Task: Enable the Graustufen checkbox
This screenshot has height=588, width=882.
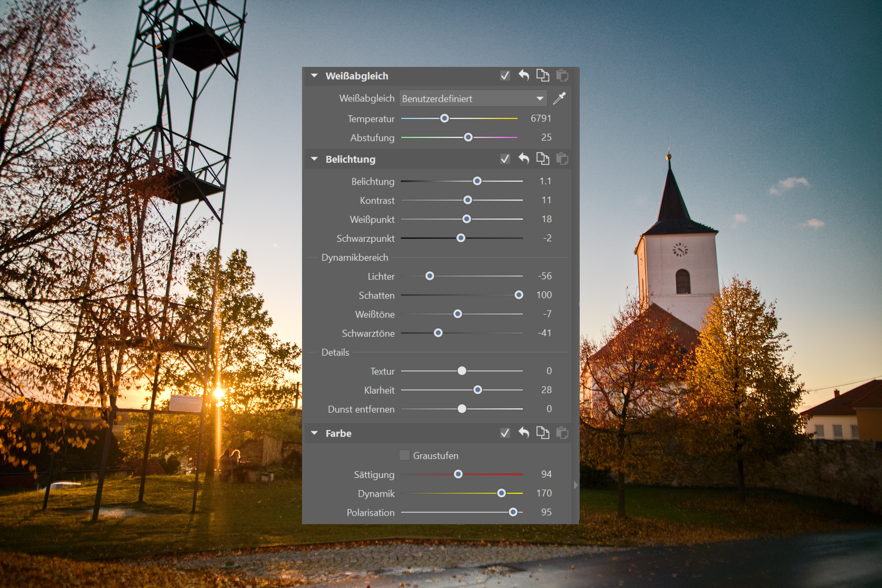Action: tap(404, 455)
